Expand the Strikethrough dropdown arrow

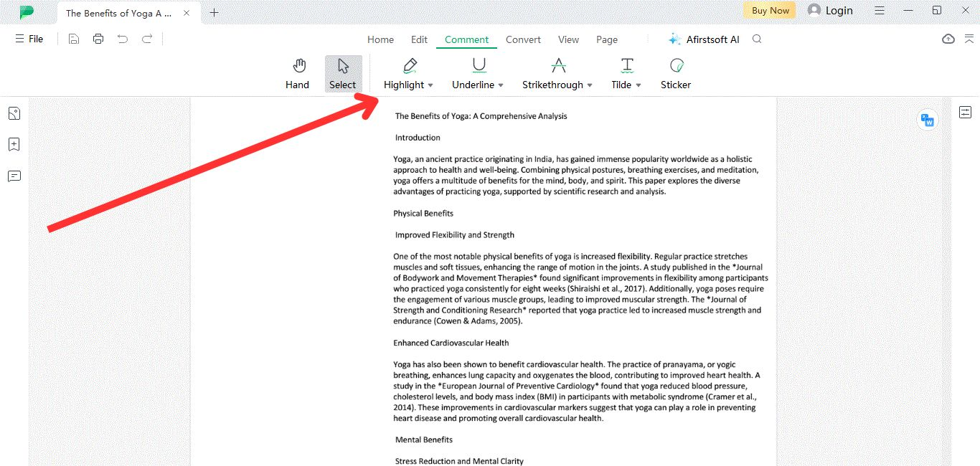pos(590,85)
